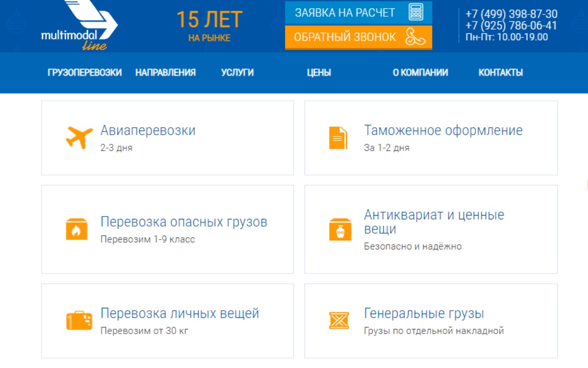Click the phone handset icon on Обратный звонок
Screen dimensions: 588x368
click(416, 36)
